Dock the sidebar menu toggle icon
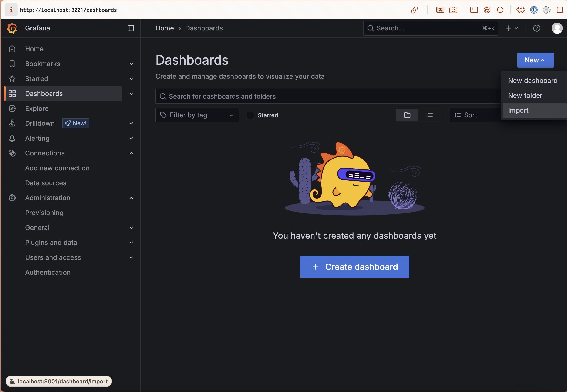This screenshot has height=392, width=567. click(x=131, y=28)
